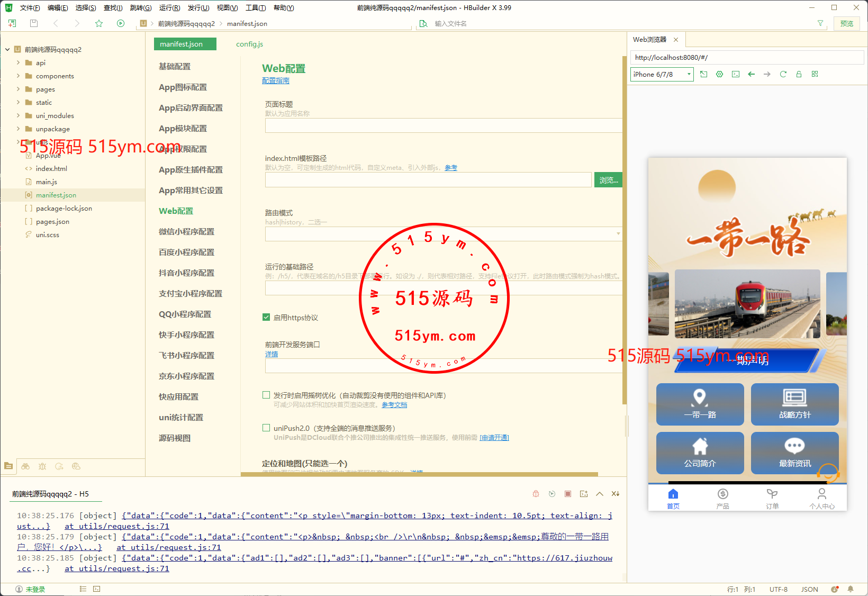
Task: Open the 配置指南 link
Action: [x=276, y=80]
